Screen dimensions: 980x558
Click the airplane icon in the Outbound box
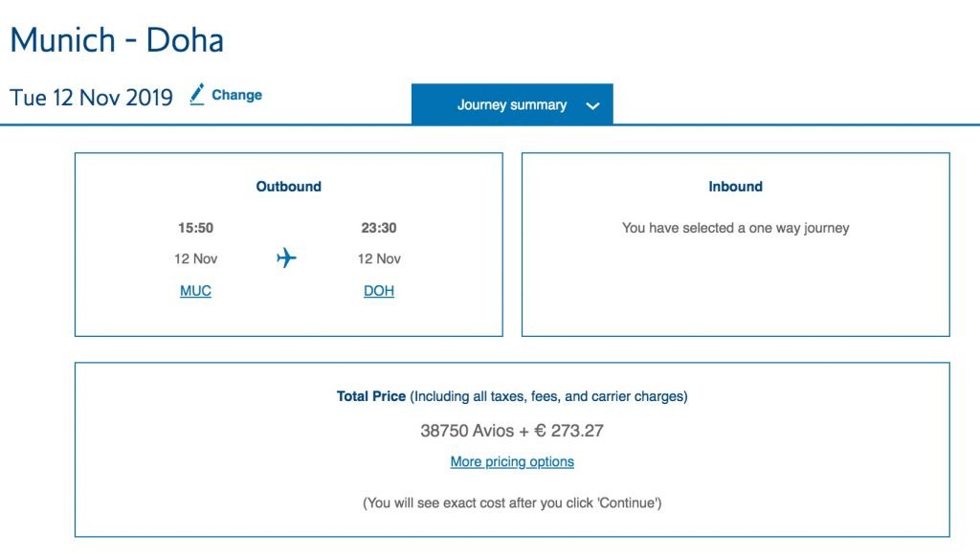tap(286, 257)
